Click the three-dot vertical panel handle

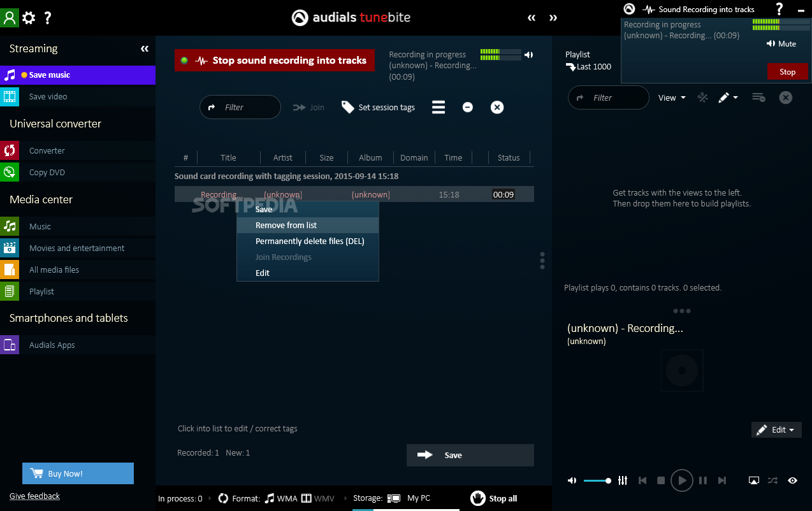coord(542,261)
